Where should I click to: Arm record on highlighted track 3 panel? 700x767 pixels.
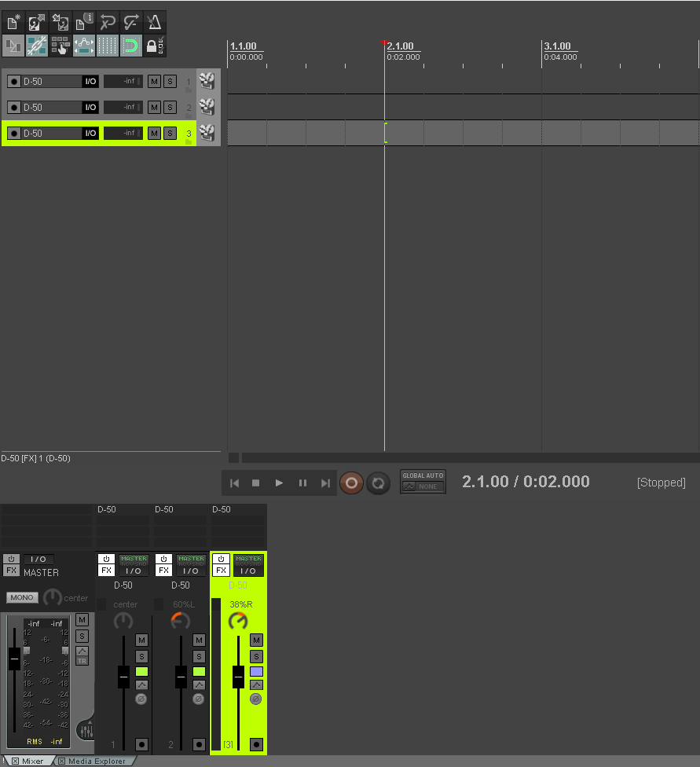pyautogui.click(x=14, y=134)
